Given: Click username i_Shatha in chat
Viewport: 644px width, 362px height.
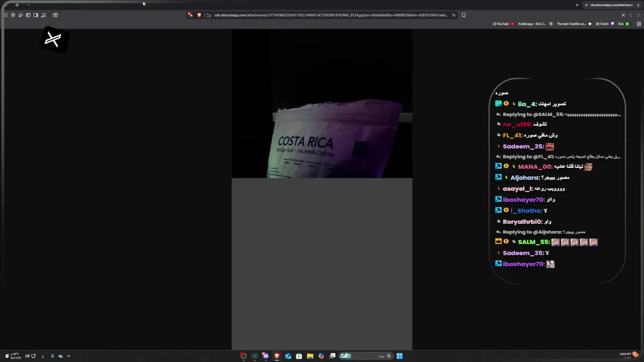Looking at the screenshot, I should pyautogui.click(x=526, y=211).
